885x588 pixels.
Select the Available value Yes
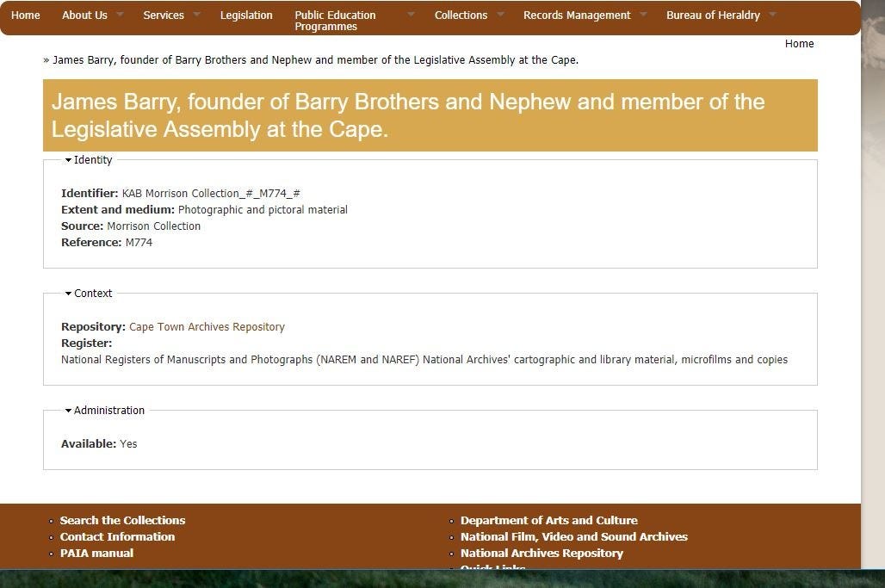click(128, 444)
